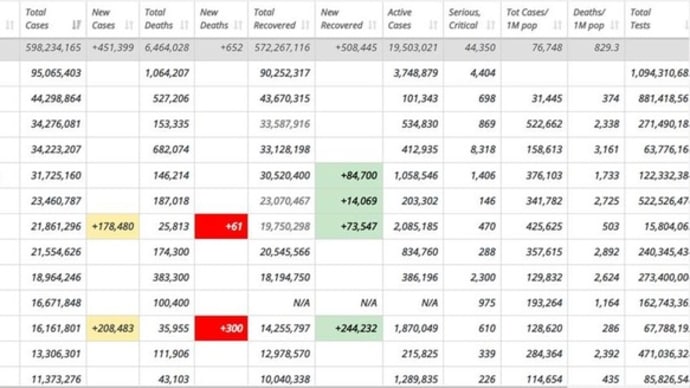The width and height of the screenshot is (690, 388).
Task: Click the Total Tests column header
Action: tap(657, 19)
